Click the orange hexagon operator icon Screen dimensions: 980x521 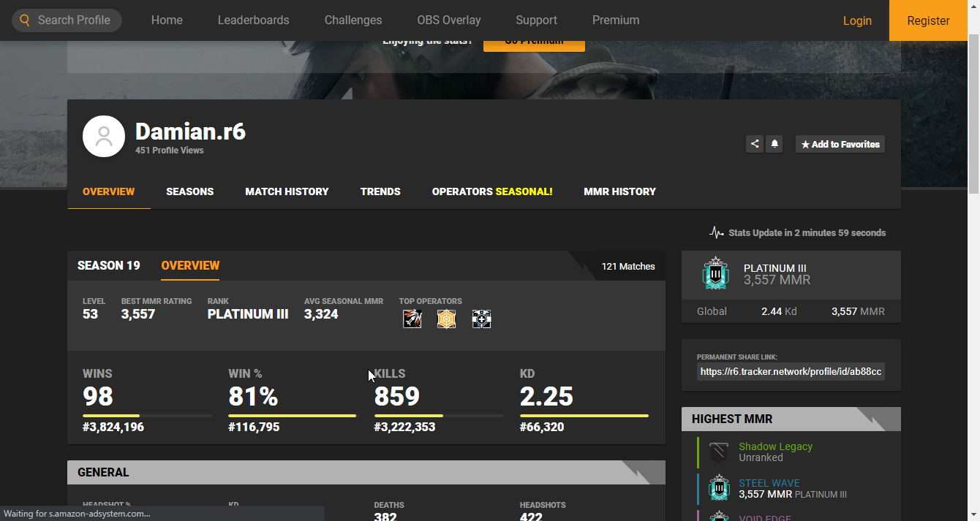pos(446,319)
